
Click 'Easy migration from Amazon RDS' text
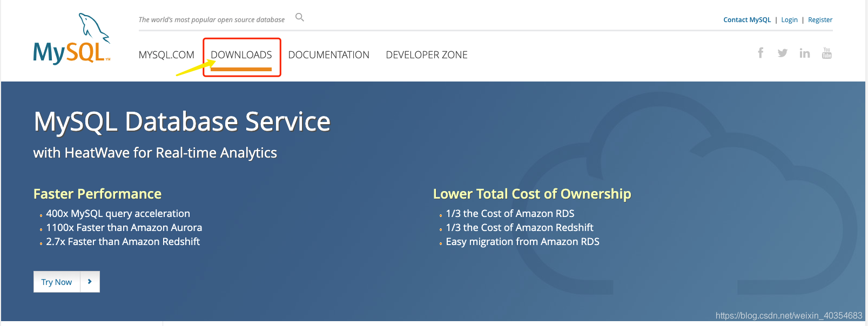pos(523,242)
